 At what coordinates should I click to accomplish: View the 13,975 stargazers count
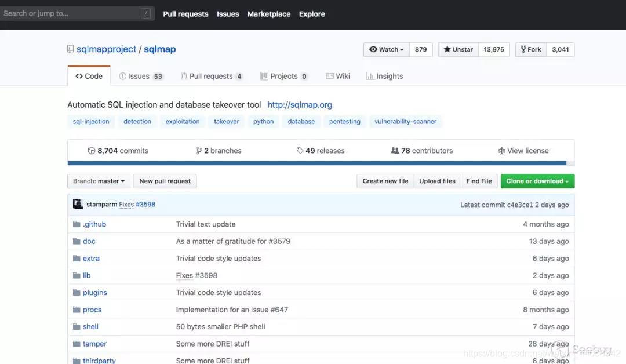pyautogui.click(x=494, y=49)
